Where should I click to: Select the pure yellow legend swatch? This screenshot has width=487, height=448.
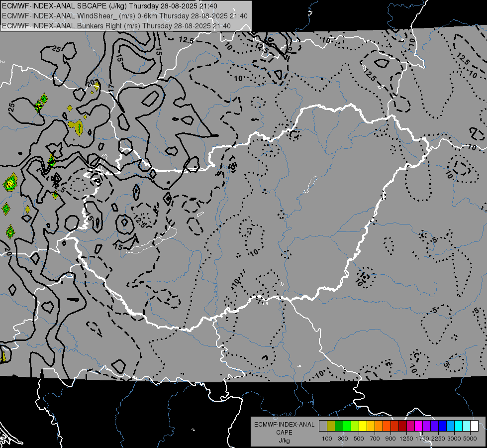363,426
